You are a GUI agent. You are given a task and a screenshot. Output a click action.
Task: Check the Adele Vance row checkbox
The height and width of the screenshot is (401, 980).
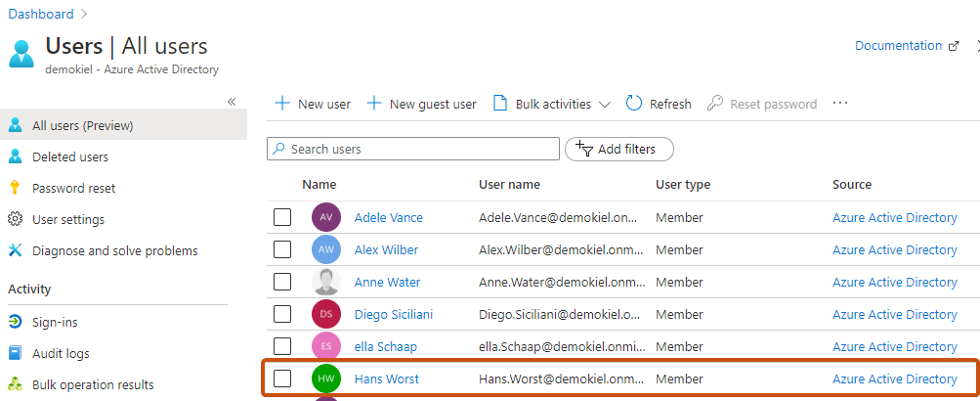[282, 218]
